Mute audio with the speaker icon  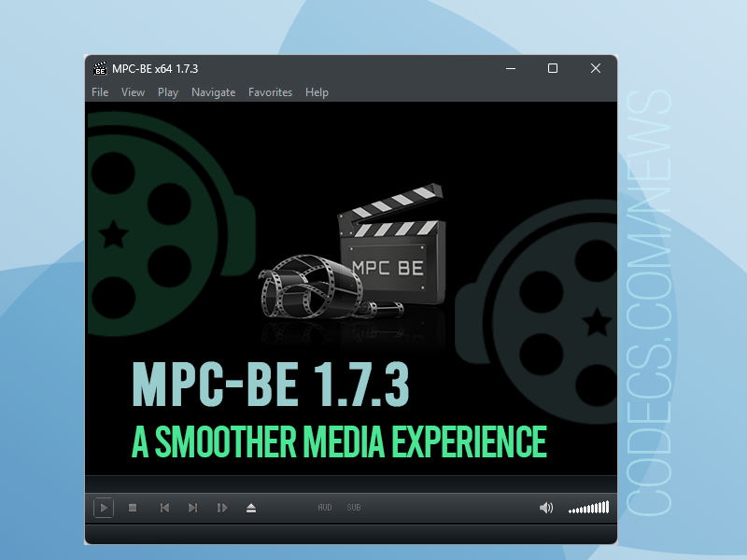(x=546, y=508)
